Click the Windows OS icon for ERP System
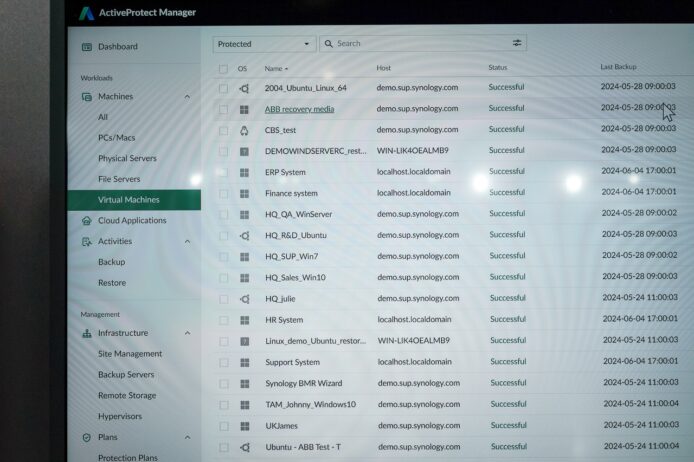The image size is (694, 462). point(244,172)
